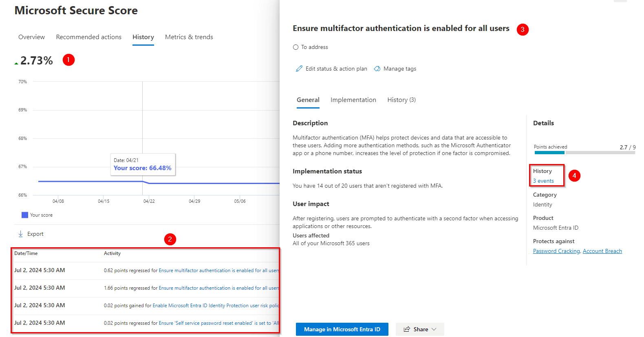Switch to the Overview tab
This screenshot has height=337, width=644.
31,37
